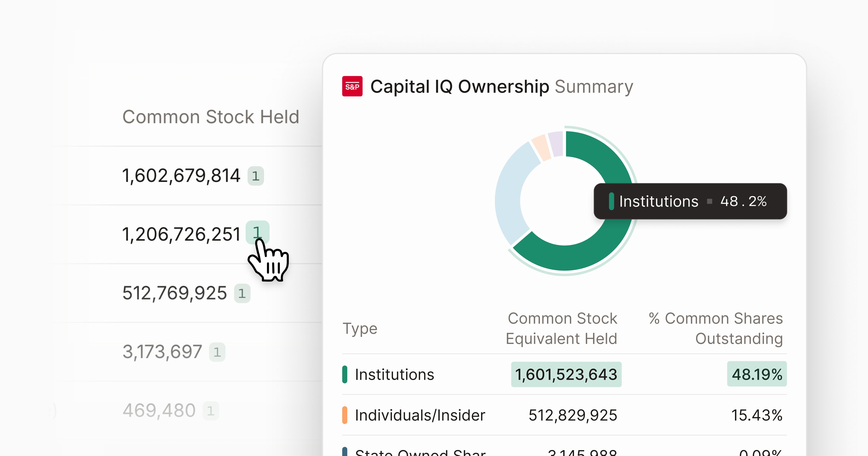Open citation badge next to 1,206,726,251
The height and width of the screenshot is (456, 868).
pos(257,232)
